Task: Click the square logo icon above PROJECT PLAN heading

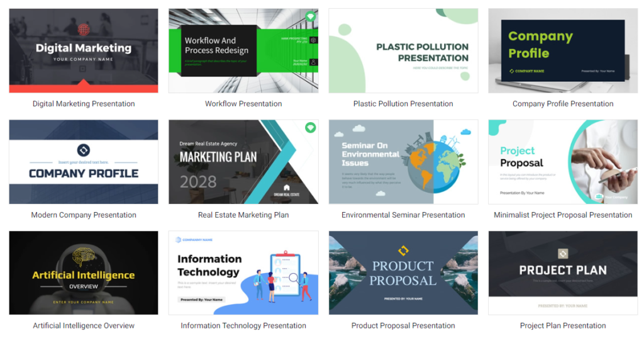Action: tap(563, 254)
